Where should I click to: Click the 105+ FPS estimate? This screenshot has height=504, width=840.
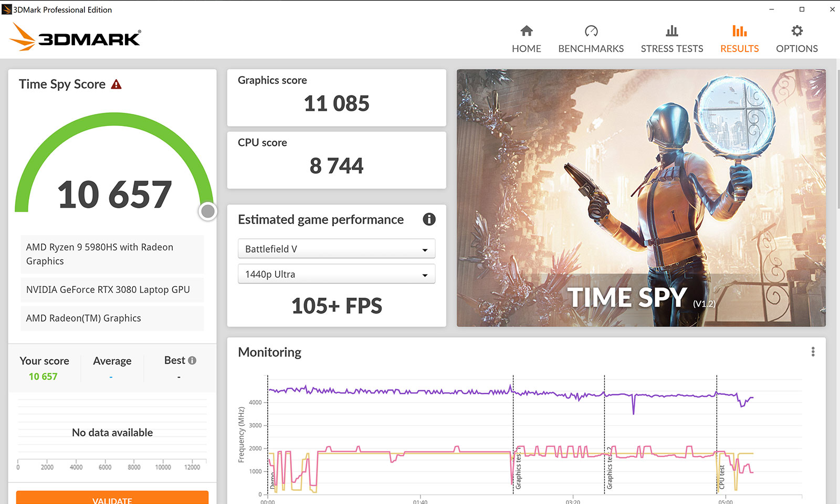pyautogui.click(x=337, y=306)
